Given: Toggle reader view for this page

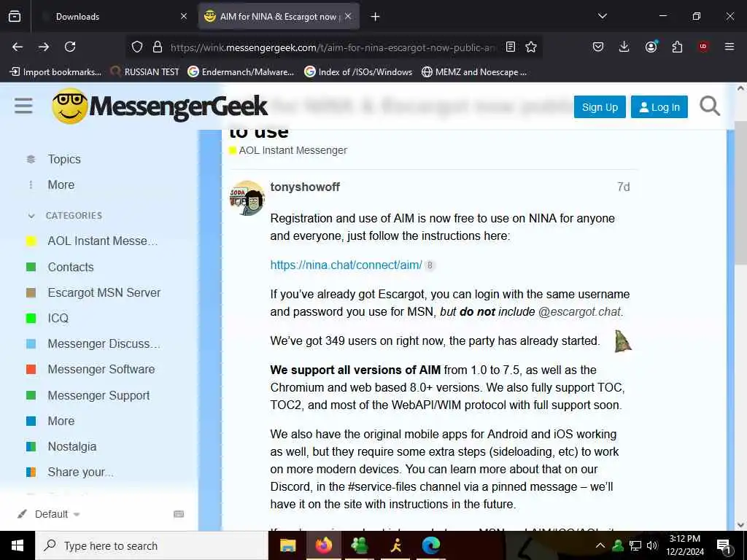Looking at the screenshot, I should [x=510, y=47].
